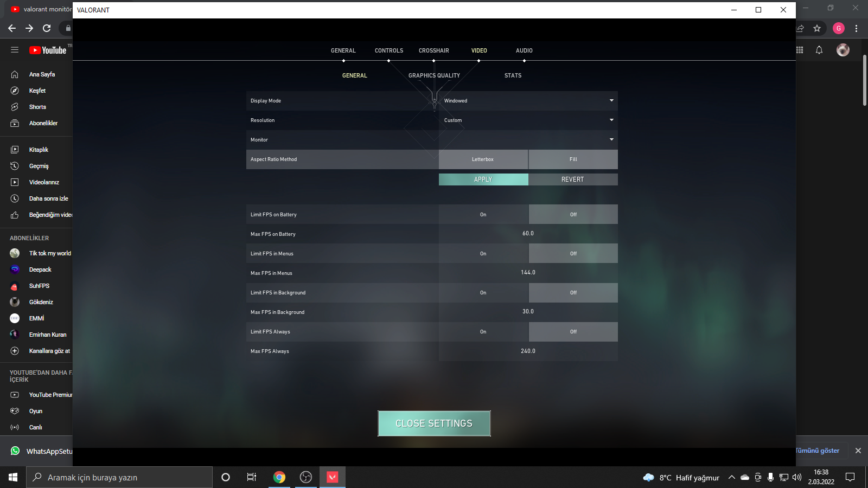Turn Limit FPS on Battery Off

(573, 215)
